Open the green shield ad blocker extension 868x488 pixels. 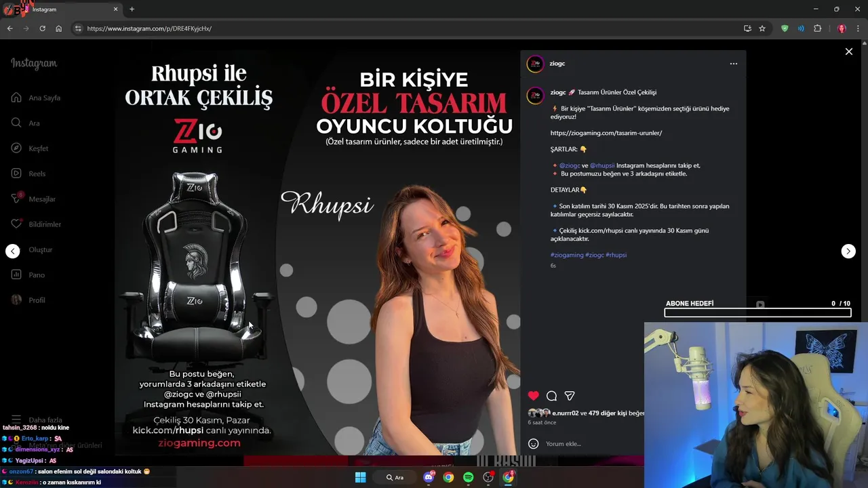click(x=785, y=28)
